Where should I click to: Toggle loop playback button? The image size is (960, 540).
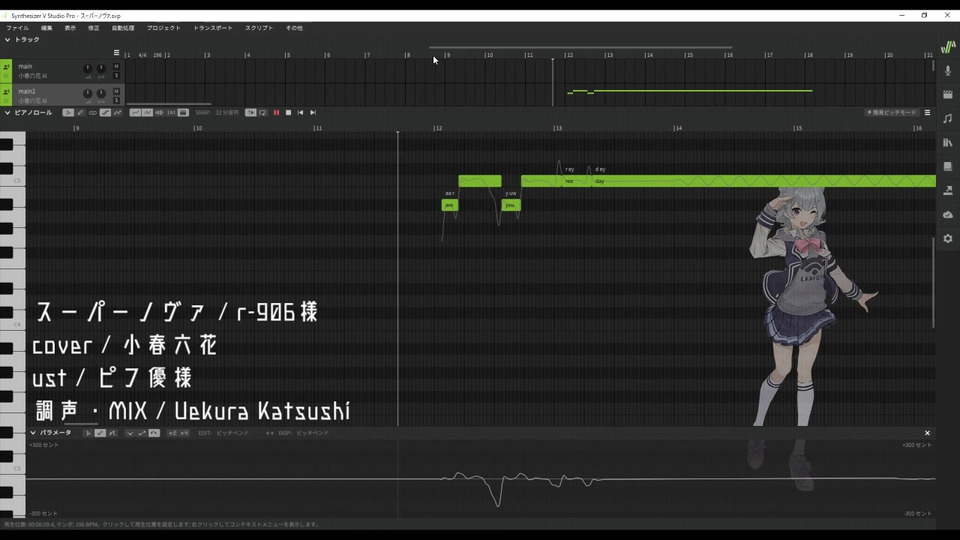pos(263,113)
